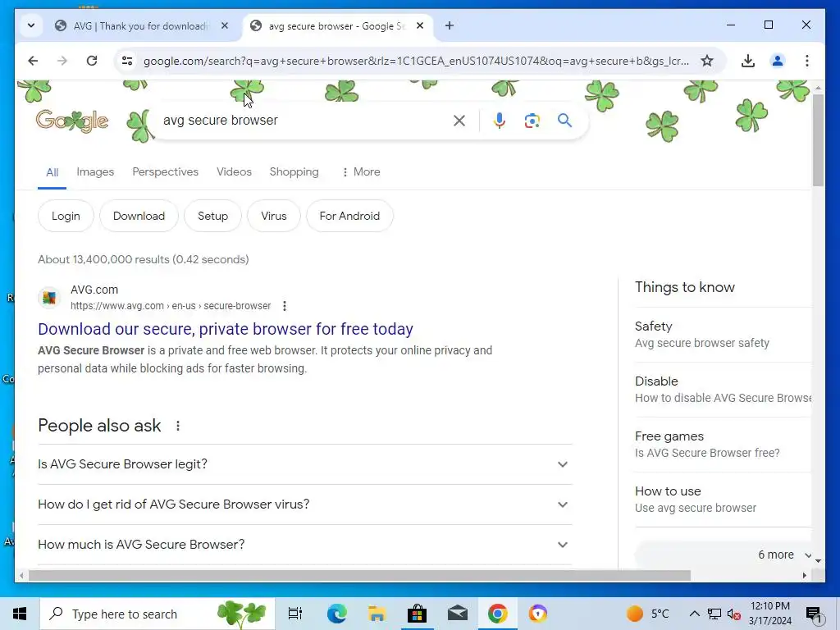Open a new tab with plus button
The image size is (840, 630).
(450, 25)
